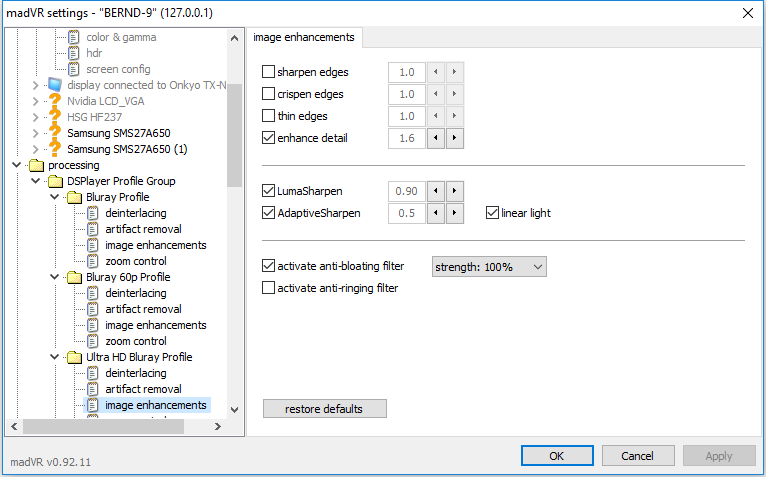766x477 pixels.
Task: Click the Bluray Profile folder icon
Action: pyautogui.click(x=74, y=197)
